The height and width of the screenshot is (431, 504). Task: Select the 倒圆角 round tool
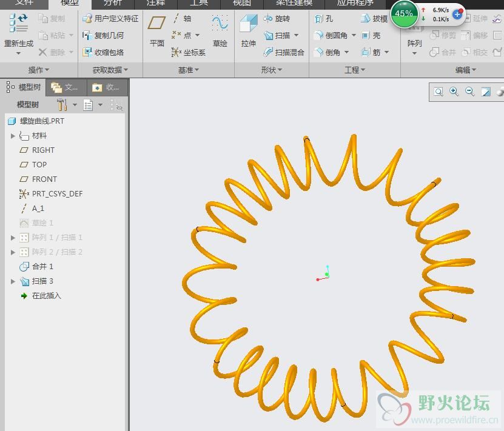click(x=331, y=35)
